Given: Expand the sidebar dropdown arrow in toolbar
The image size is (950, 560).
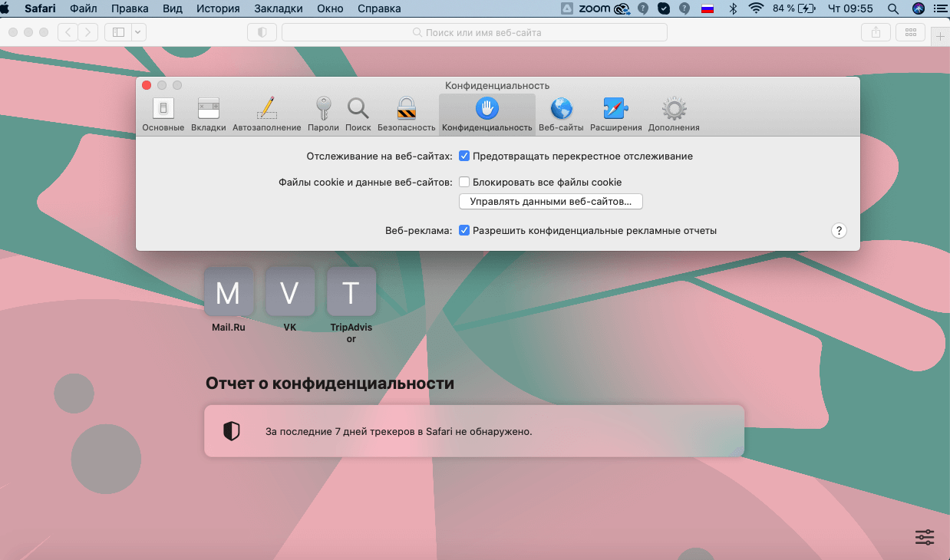Looking at the screenshot, I should (138, 32).
